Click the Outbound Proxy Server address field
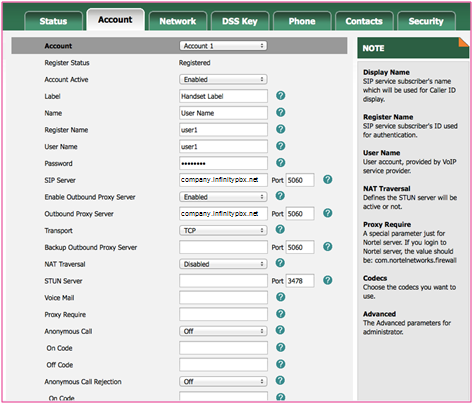474x404 pixels. point(223,214)
